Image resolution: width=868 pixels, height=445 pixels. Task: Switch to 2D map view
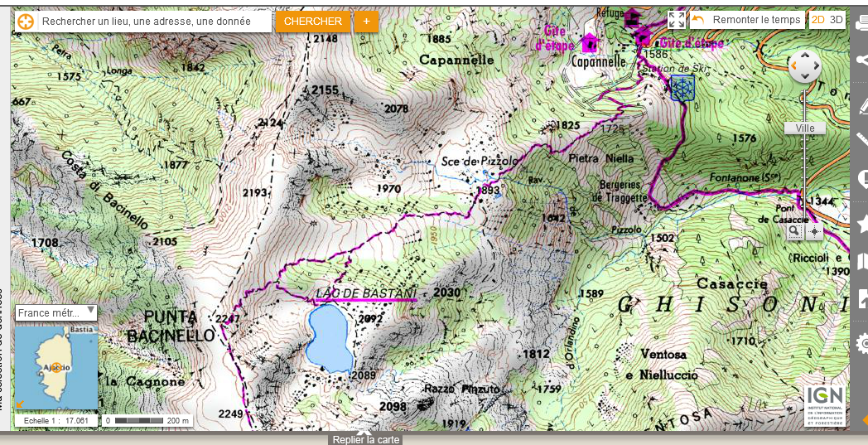pos(817,20)
